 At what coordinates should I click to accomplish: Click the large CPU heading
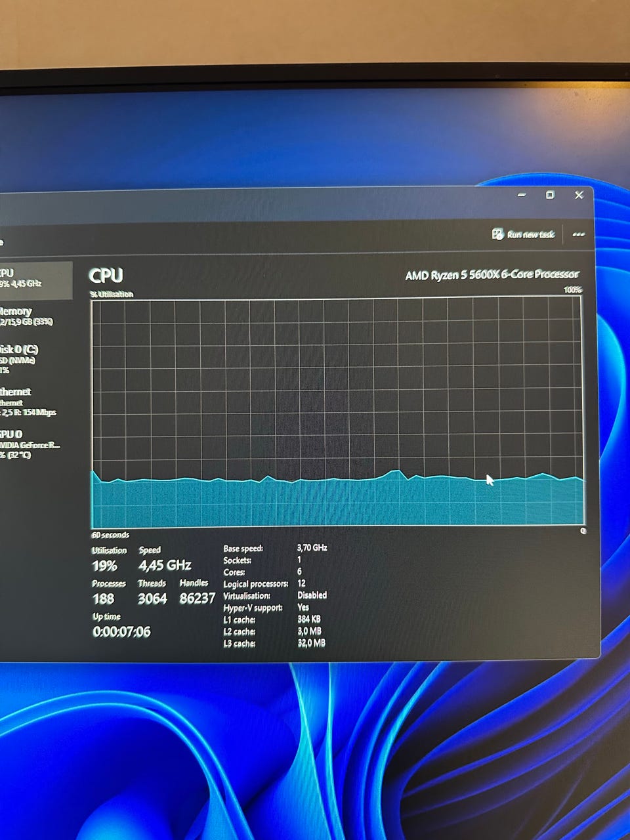click(106, 276)
